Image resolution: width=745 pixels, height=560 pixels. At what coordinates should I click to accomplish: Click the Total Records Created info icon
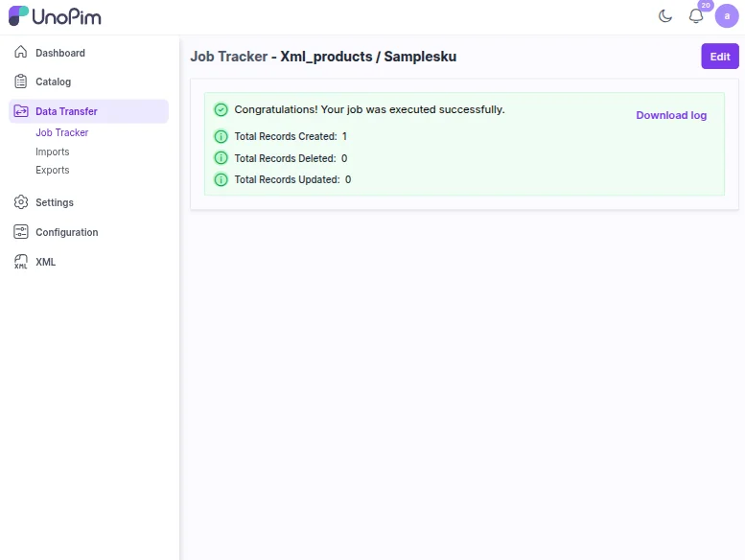[221, 136]
